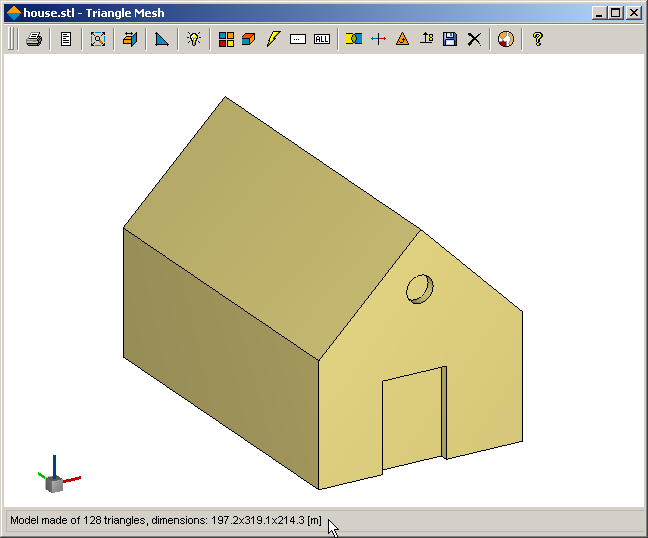The width and height of the screenshot is (648, 538).
Task: Click the toolbar drag grip handle
Action: 12,39
